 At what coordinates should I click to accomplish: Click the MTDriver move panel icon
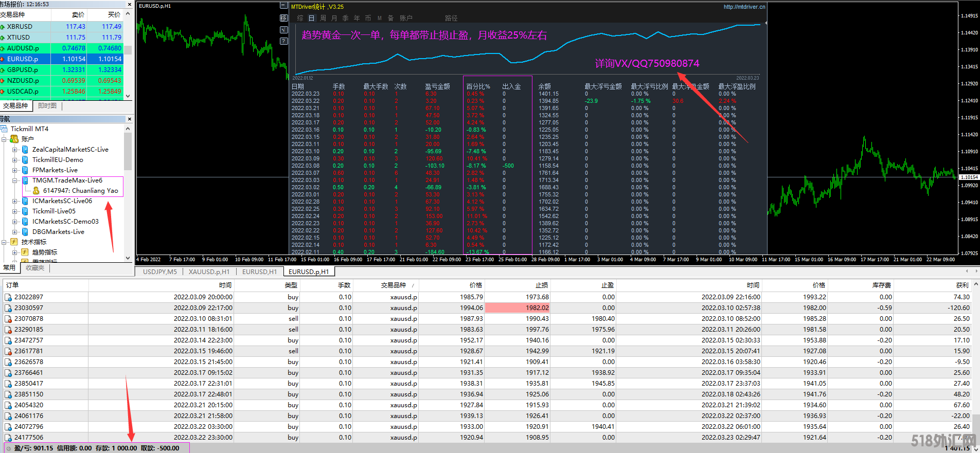[283, 18]
